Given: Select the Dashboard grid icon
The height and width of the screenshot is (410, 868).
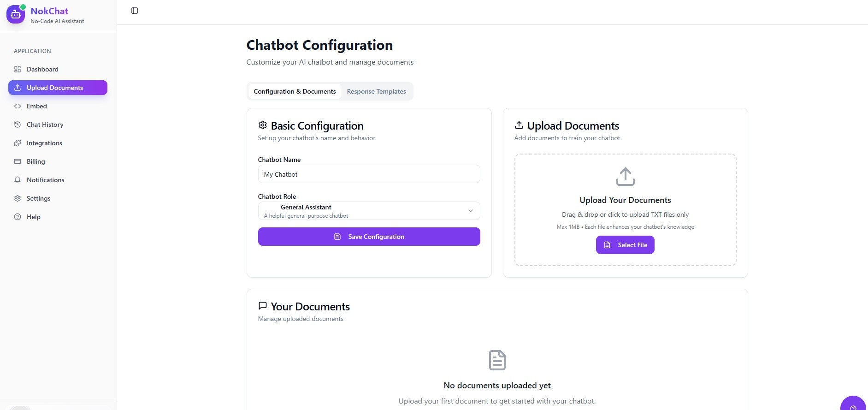Looking at the screenshot, I should tap(18, 69).
